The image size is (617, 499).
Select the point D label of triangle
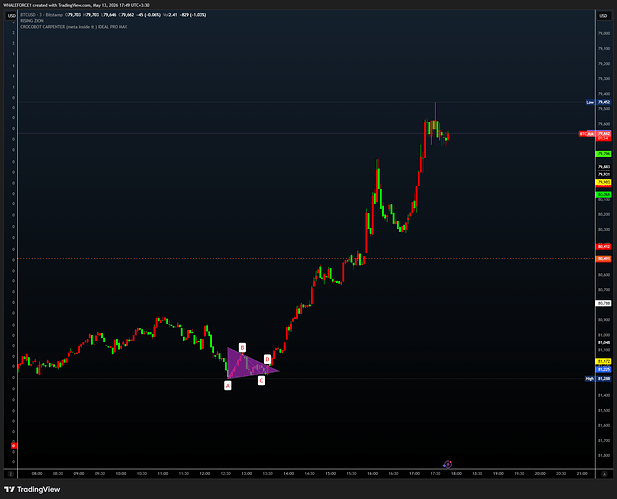268,359
